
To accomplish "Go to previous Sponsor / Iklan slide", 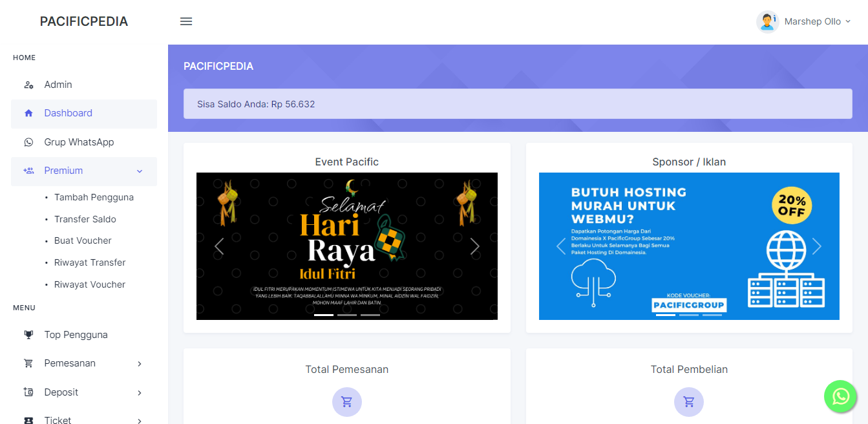I will [561, 246].
